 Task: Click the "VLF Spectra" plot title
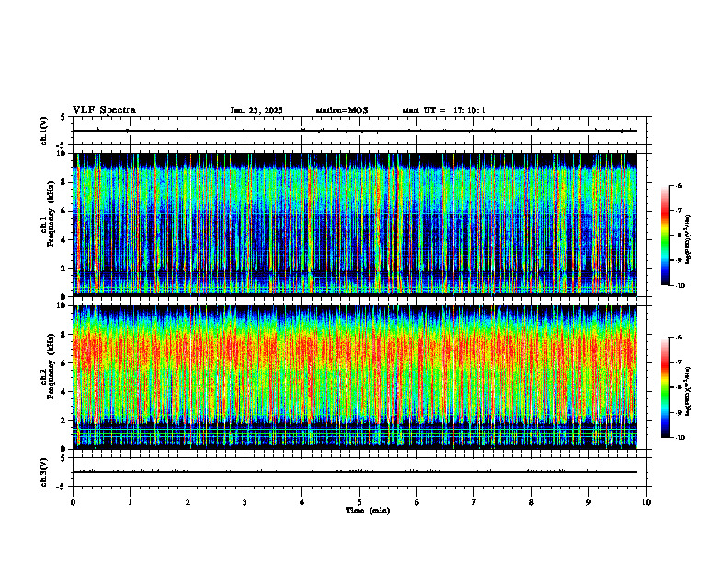[104, 110]
